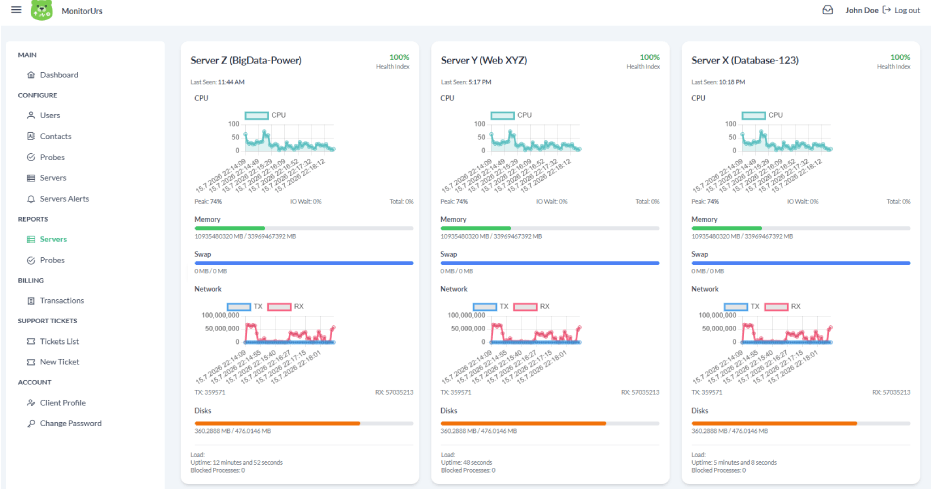931x489 pixels.
Task: Click the Users person icon
Action: tap(31, 115)
